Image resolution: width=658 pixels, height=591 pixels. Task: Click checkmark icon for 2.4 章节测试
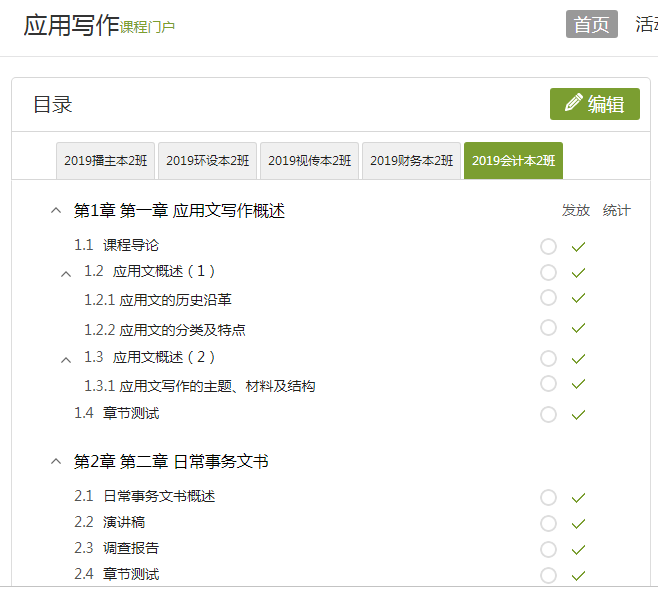[x=578, y=575]
